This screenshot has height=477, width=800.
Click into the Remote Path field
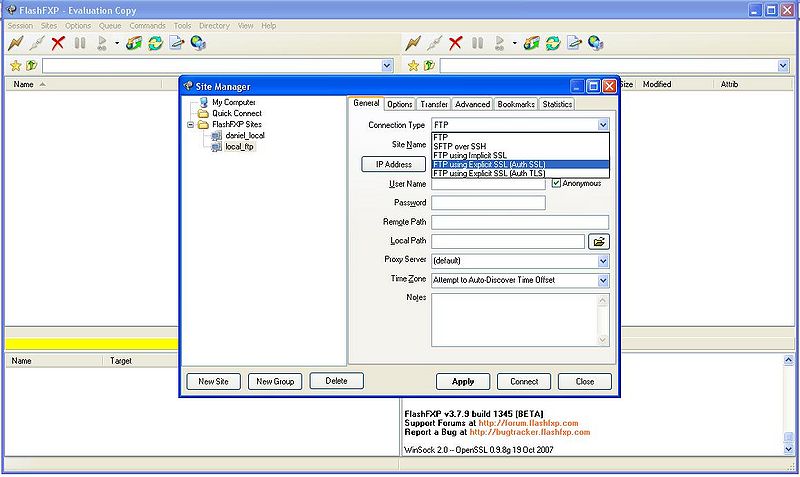(520, 222)
